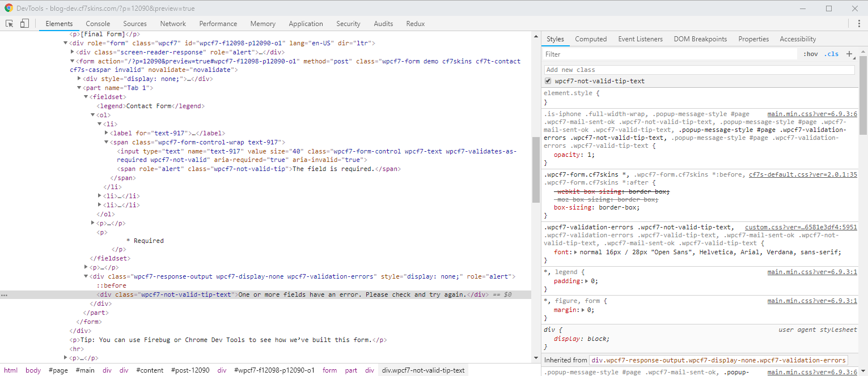Screen dimensions: 868x376
Task: Click the Chrome logo in the title bar
Action: point(9,8)
